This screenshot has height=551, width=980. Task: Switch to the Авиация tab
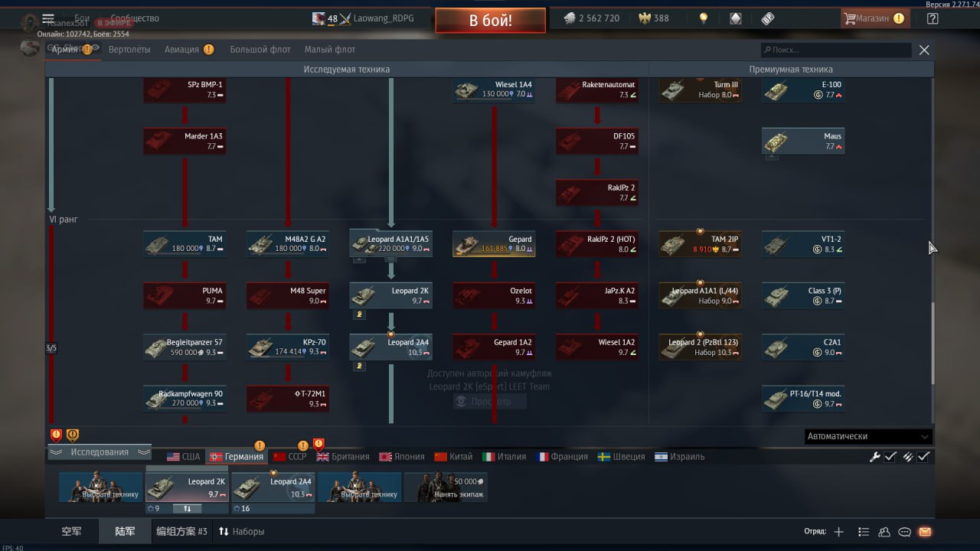(181, 50)
